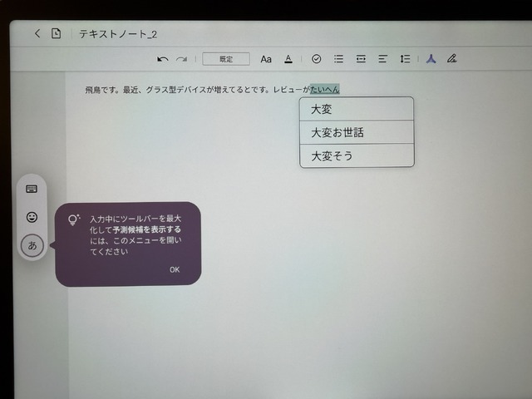Open the note document icon beside the title
This screenshot has height=399, width=532.
[x=56, y=33]
